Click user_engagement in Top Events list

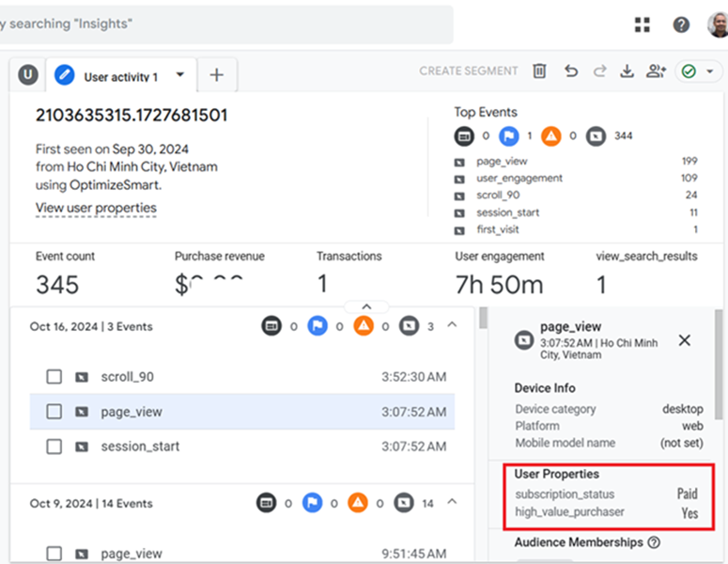519,179
